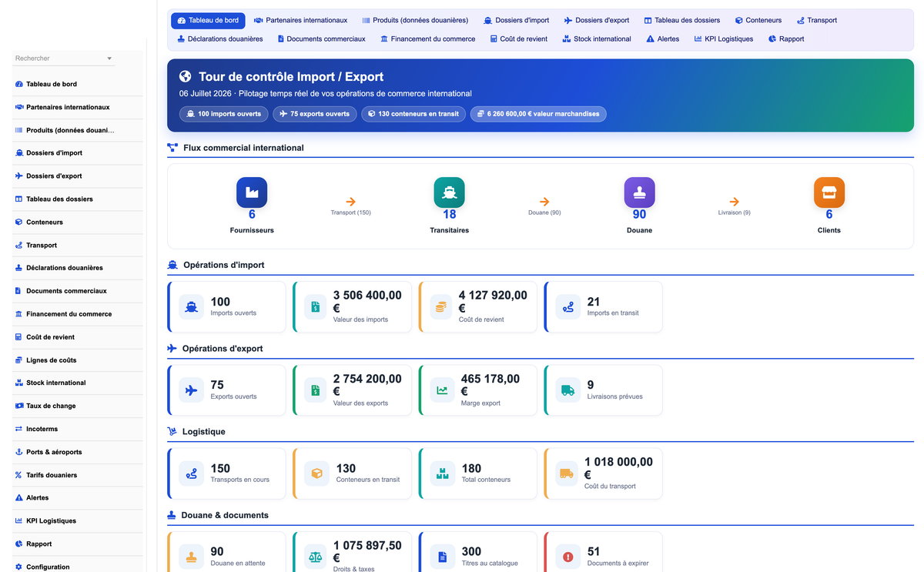
Task: Open the Rapport top tab
Action: pyautogui.click(x=786, y=38)
